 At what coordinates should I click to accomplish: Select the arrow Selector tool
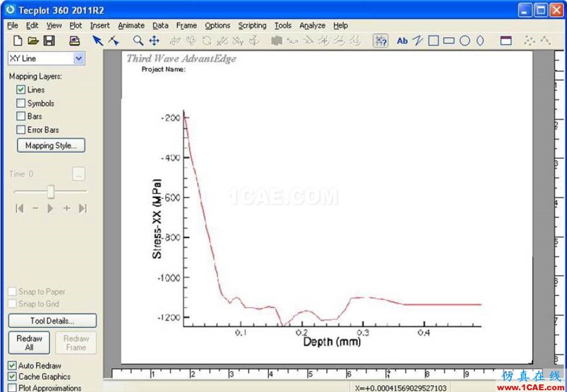[x=98, y=41]
